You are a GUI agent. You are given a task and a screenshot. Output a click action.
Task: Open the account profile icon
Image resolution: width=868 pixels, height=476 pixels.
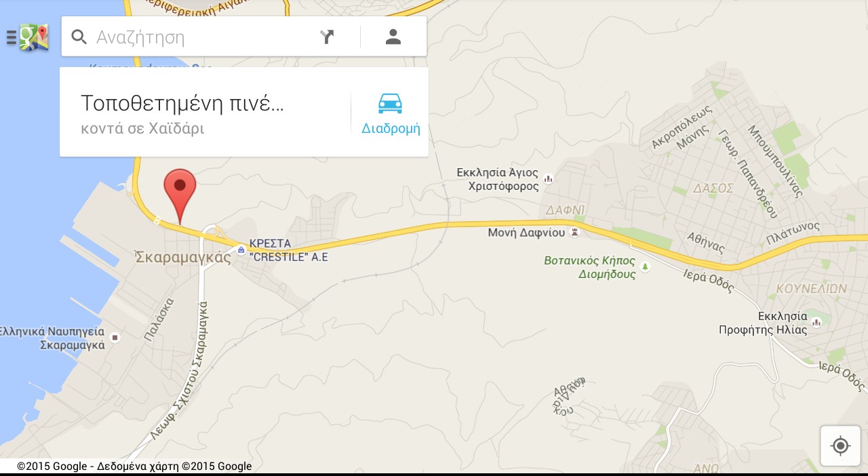tap(393, 37)
